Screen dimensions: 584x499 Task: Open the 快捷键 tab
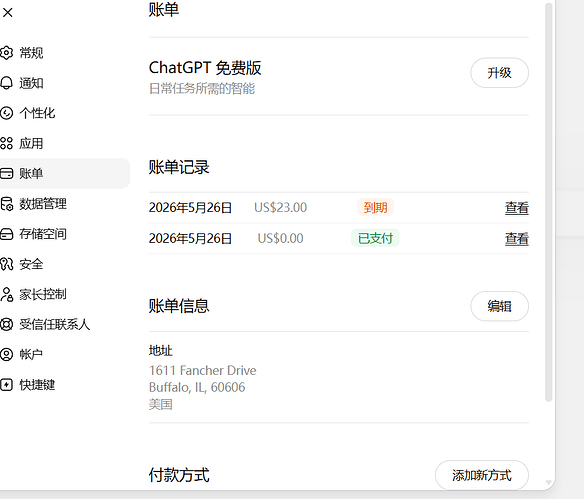[37, 384]
